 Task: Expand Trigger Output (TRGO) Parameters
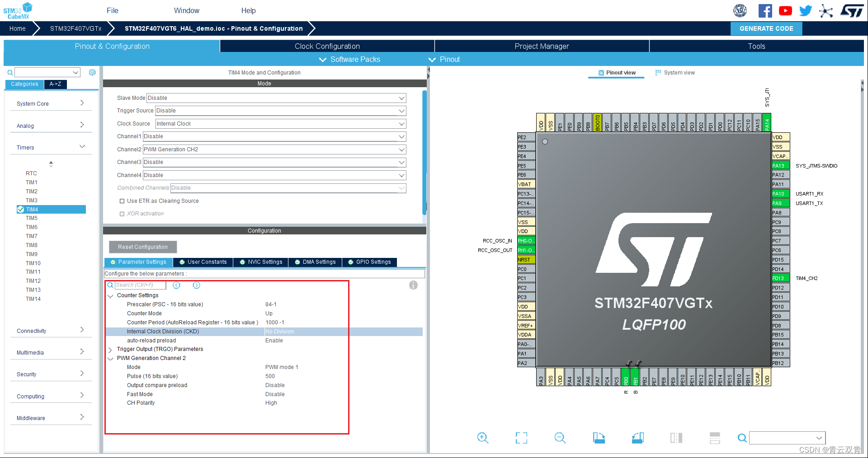(x=110, y=350)
